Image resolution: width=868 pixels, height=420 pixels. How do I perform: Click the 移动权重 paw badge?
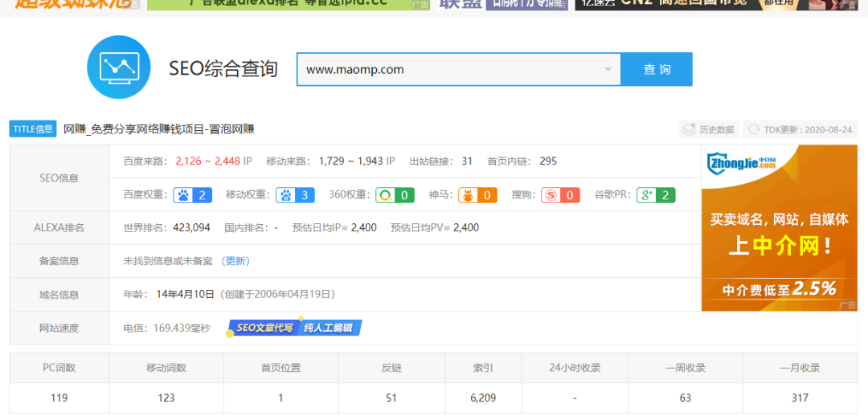tap(295, 195)
